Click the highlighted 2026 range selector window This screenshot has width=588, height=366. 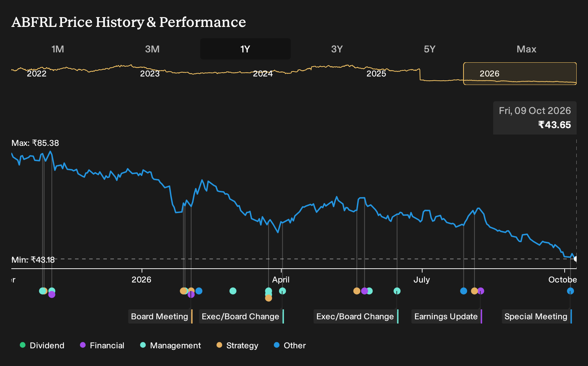tap(520, 74)
